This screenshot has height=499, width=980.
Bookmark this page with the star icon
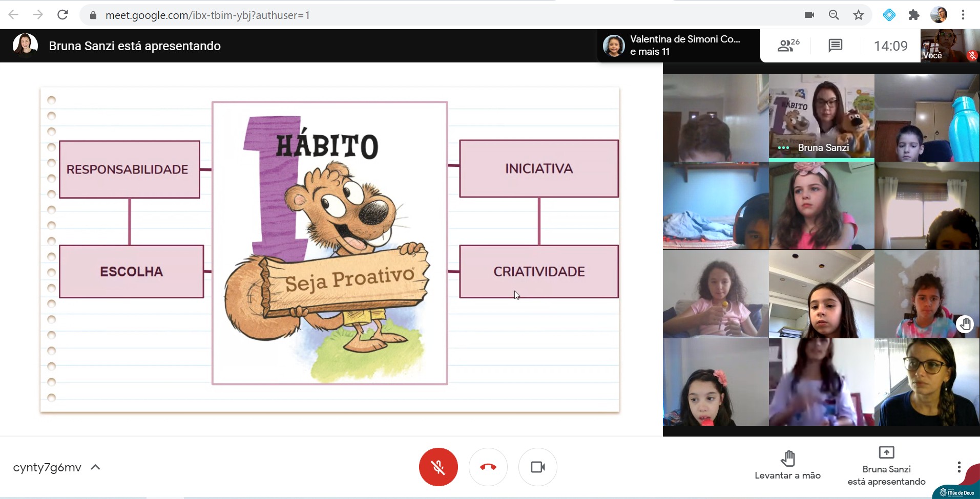click(x=859, y=15)
